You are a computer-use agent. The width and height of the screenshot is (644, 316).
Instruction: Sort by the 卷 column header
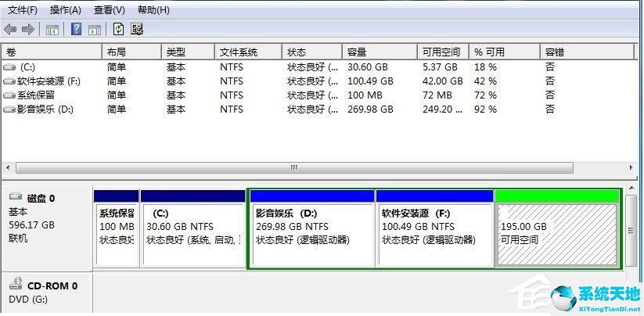(52, 52)
